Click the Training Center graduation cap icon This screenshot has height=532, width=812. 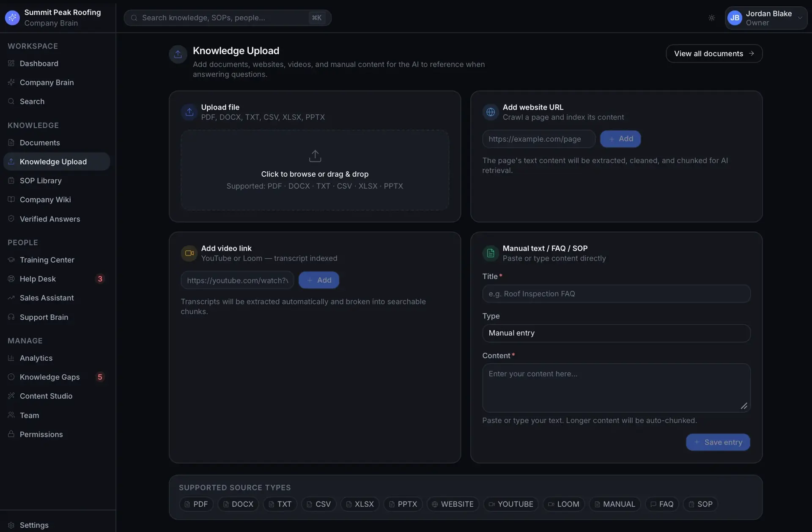(x=11, y=260)
